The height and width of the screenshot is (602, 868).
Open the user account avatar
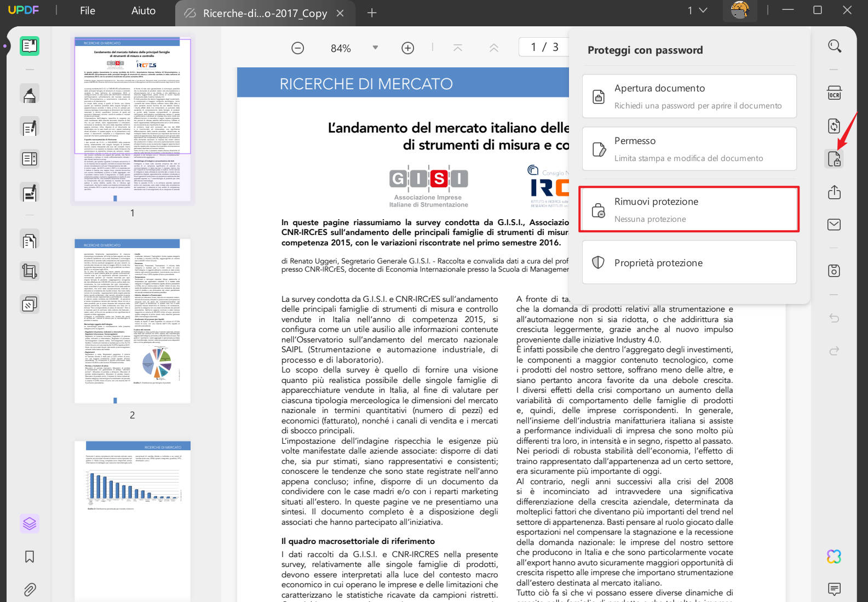tap(740, 10)
